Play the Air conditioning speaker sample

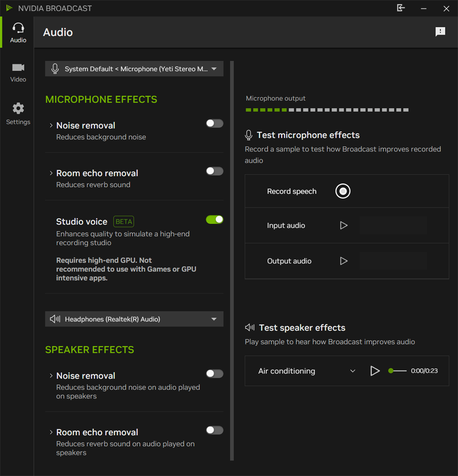(x=375, y=371)
